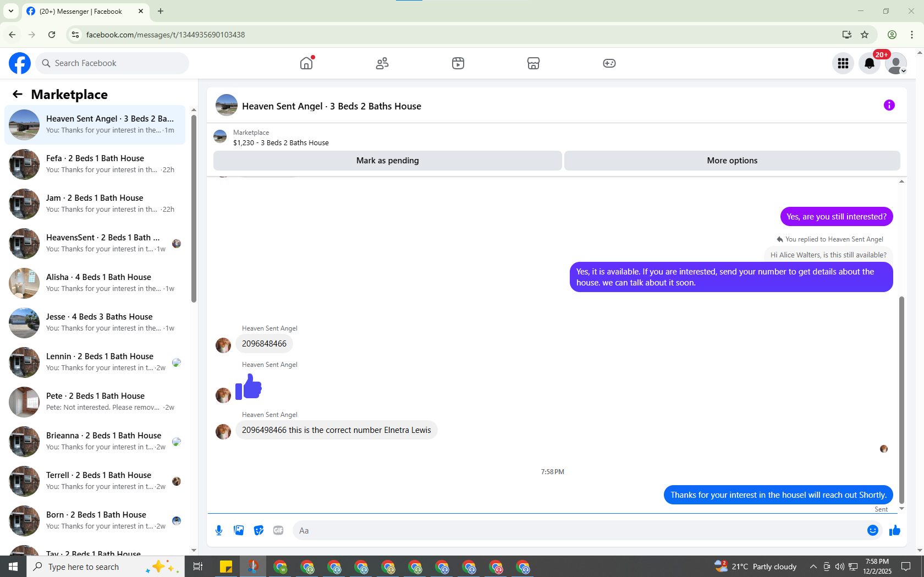This screenshot has height=577, width=924.
Task: Open Facebook Home icon
Action: click(x=306, y=63)
